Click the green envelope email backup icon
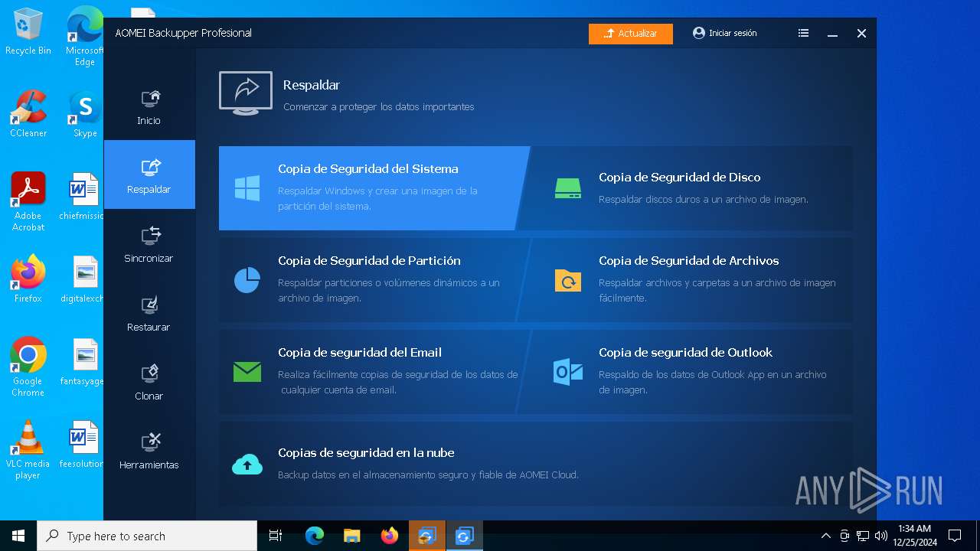 click(x=247, y=372)
